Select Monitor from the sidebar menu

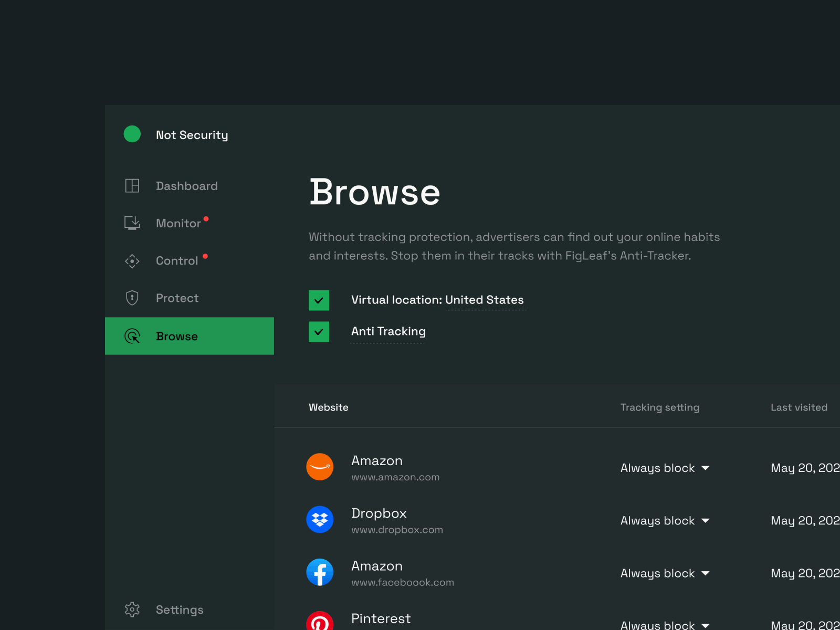(x=178, y=223)
